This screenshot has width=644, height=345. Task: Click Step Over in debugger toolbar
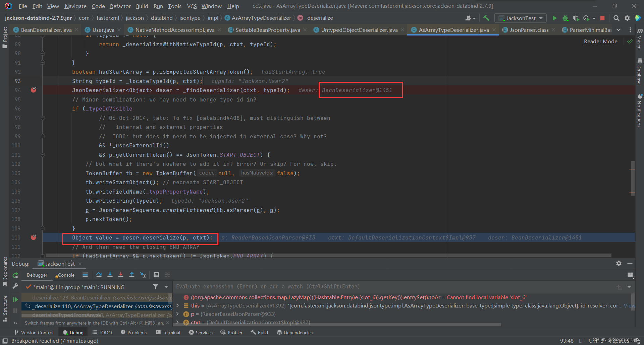99,275
